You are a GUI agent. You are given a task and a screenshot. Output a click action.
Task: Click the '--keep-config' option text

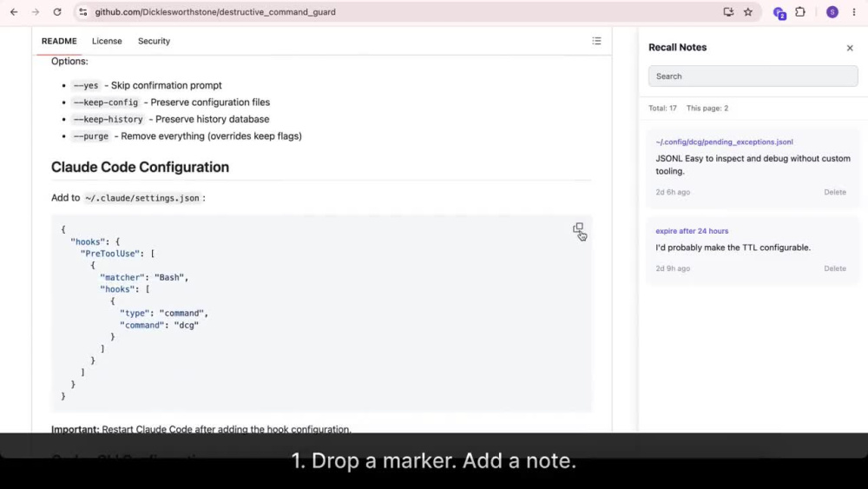coord(106,102)
